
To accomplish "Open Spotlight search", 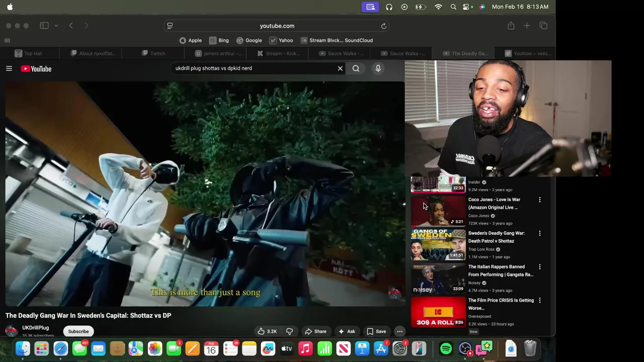I will (453, 7).
